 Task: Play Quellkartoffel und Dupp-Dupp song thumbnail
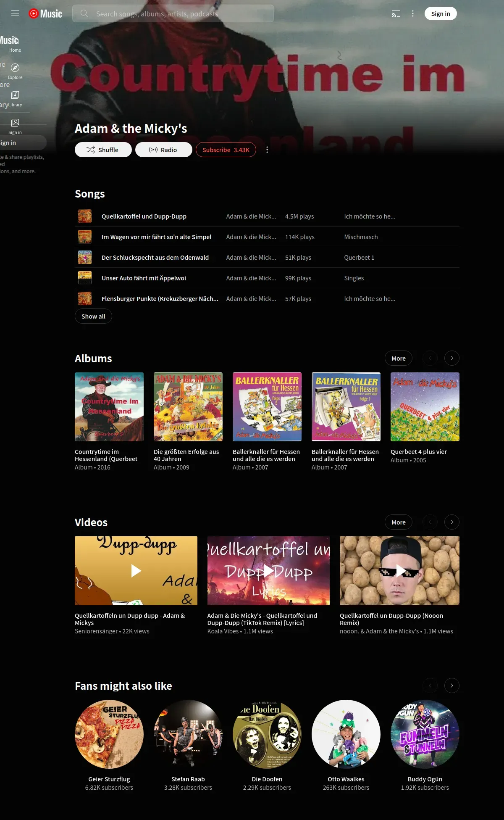[85, 216]
